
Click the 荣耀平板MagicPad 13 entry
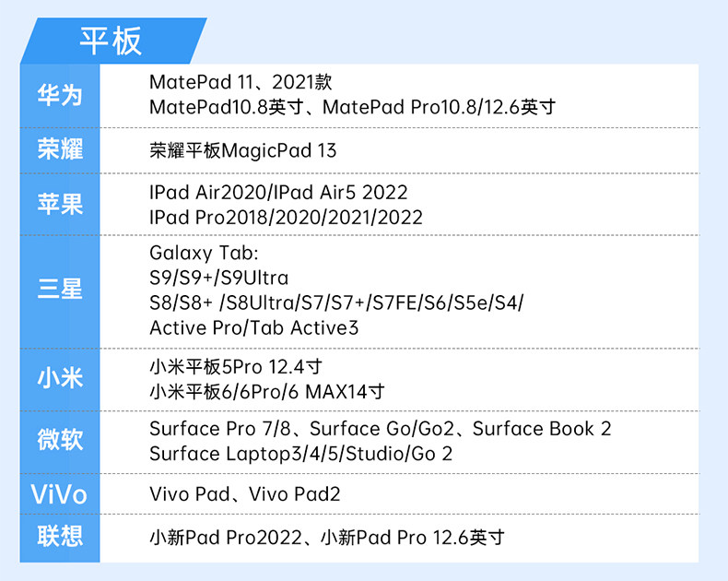coord(243,150)
